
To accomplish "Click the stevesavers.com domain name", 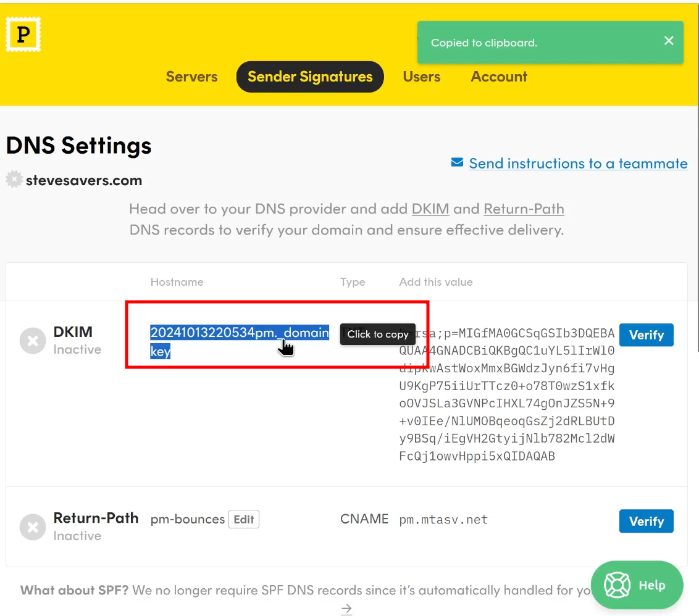I will (84, 180).
